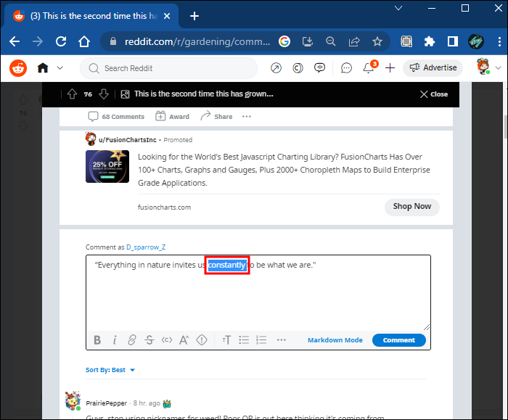
Task: Open notifications bell with 3 badge
Action: pos(369,67)
